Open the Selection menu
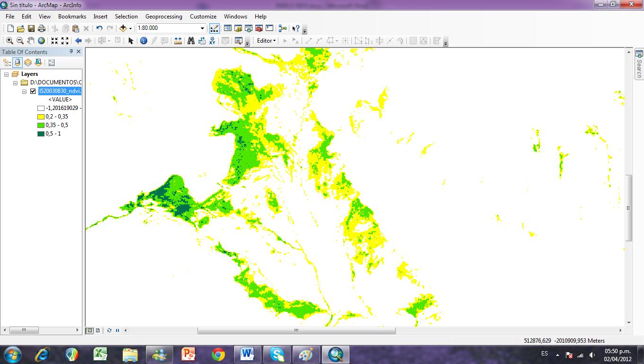This screenshot has height=364, width=644. pos(126,17)
